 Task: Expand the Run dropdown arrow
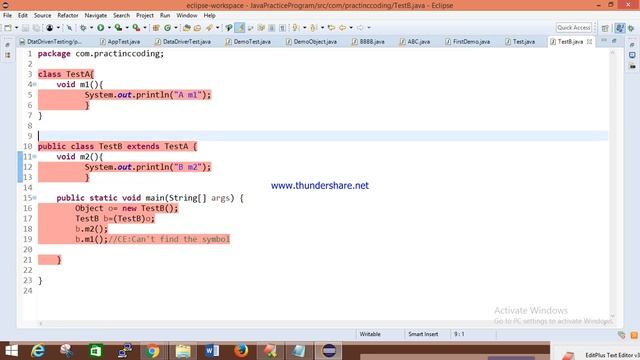click(x=109, y=28)
